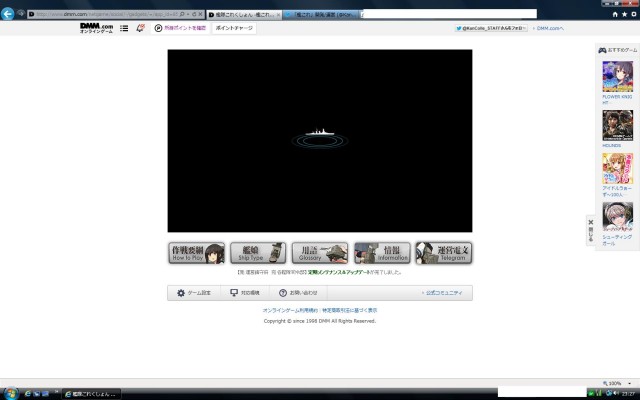The height and width of the screenshot is (400, 640).
Task: Click the おすすめゲーム gamepad icon
Action: 602,50
